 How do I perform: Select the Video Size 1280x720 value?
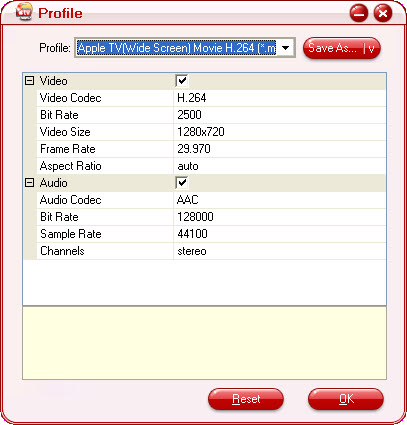[280, 132]
